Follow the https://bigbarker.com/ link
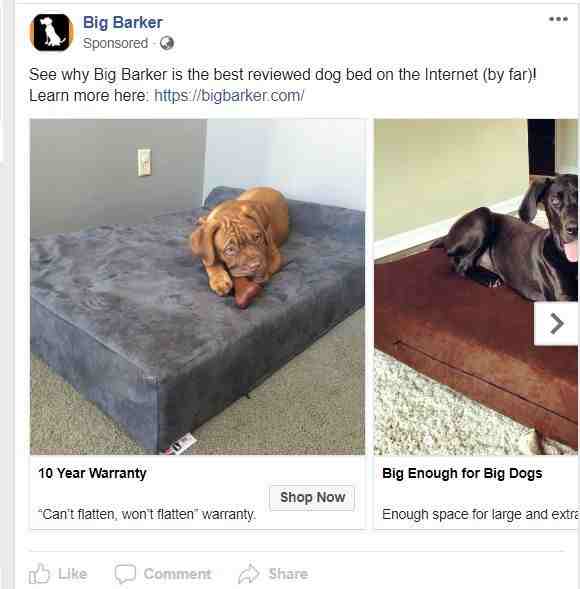The width and height of the screenshot is (580, 589). coord(229,96)
